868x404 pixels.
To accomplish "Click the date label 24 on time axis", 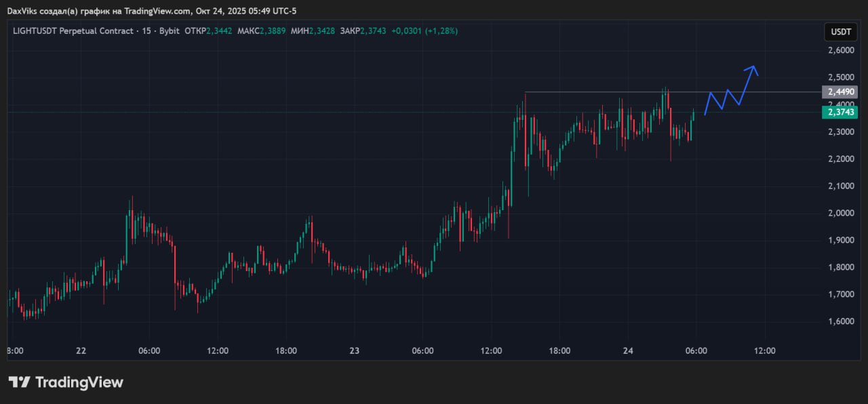I will click(628, 350).
